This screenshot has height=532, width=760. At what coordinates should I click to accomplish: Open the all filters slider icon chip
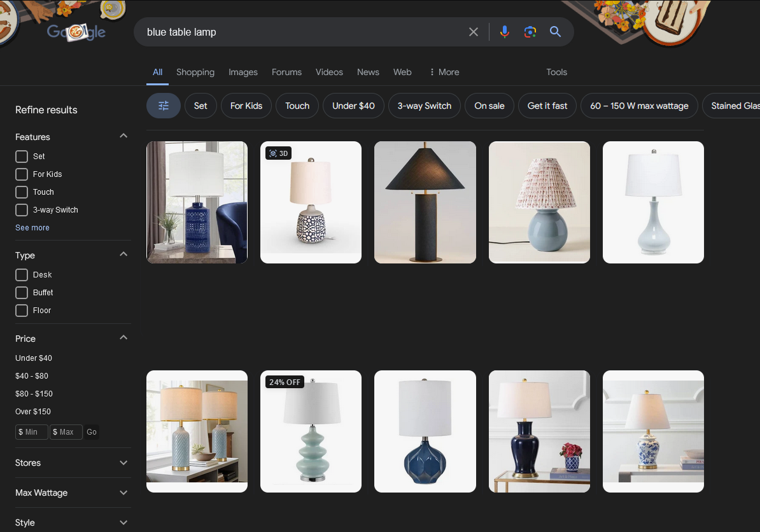click(x=164, y=106)
